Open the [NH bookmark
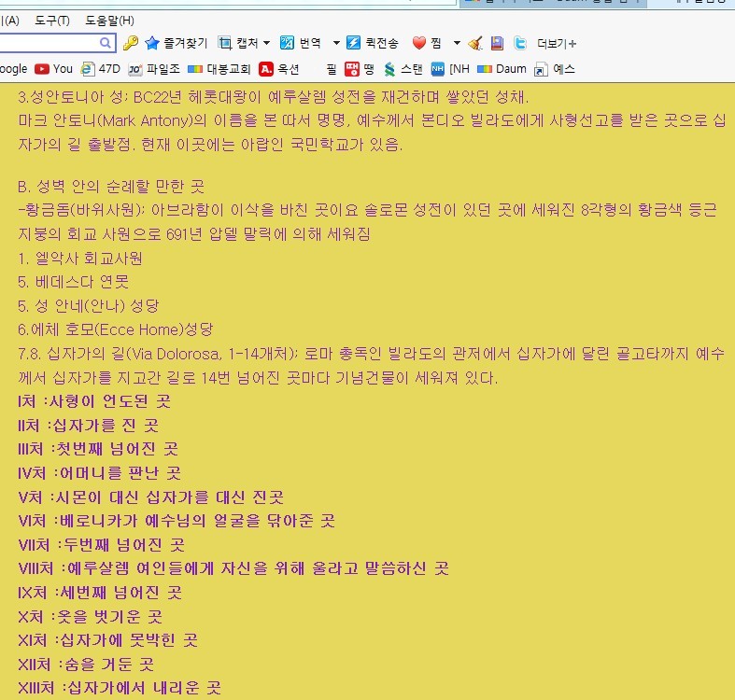735x700 pixels. pyautogui.click(x=450, y=69)
